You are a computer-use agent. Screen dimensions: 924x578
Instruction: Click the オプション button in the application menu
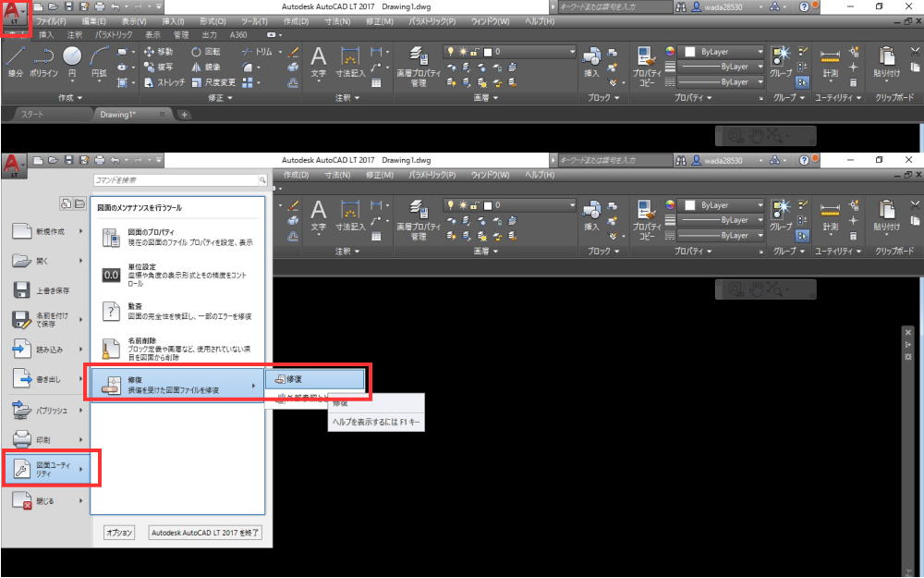119,533
